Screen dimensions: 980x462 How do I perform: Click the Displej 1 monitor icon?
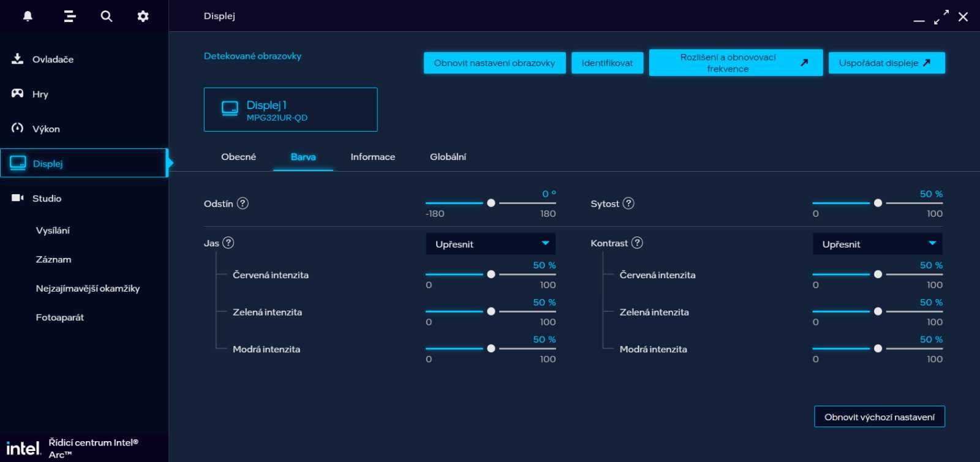pyautogui.click(x=230, y=109)
